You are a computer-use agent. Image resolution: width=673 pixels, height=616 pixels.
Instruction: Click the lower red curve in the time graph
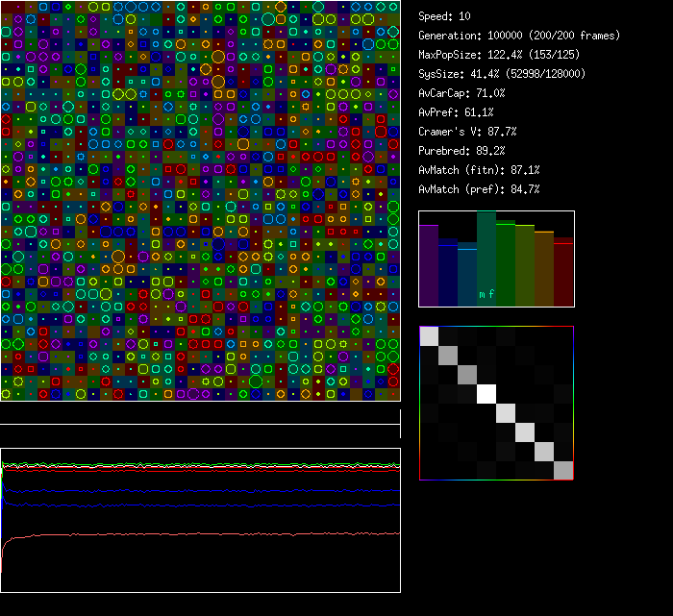pos(192,534)
